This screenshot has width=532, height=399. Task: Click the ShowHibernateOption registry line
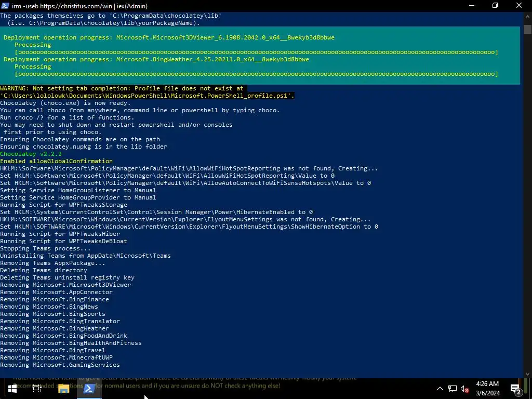[x=189, y=227]
